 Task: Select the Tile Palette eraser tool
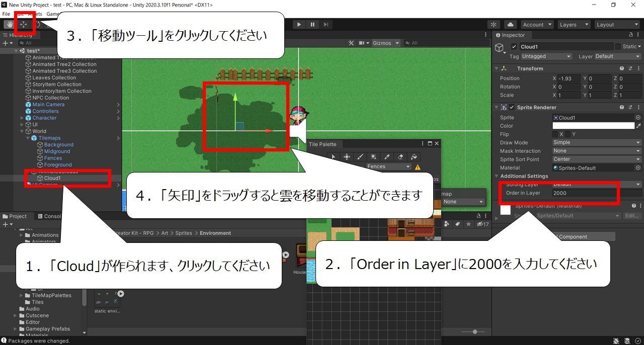pyautogui.click(x=400, y=156)
